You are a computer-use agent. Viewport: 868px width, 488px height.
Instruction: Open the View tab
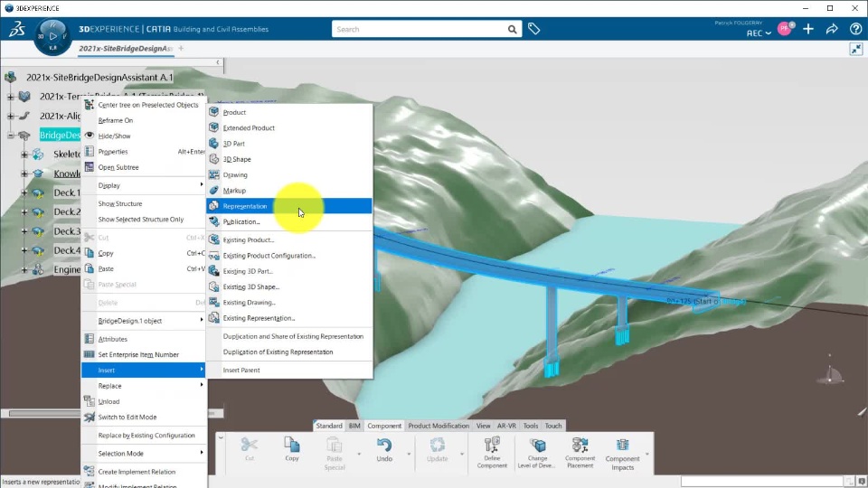483,426
